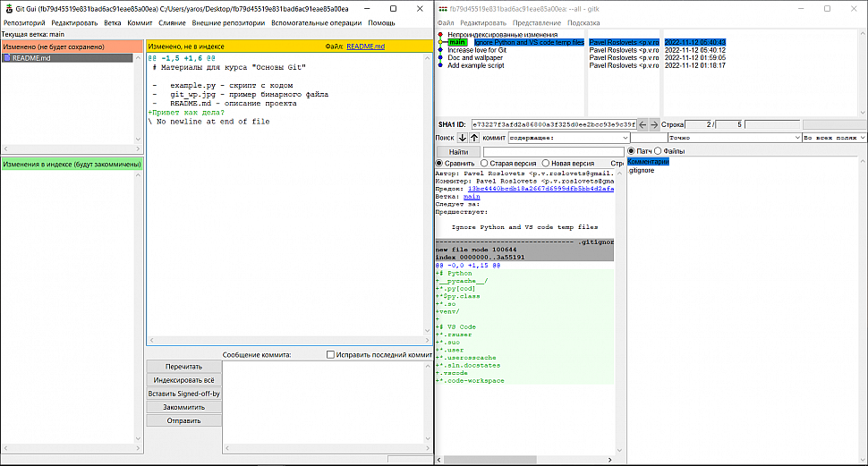Click the search down arrow in gitk
Viewport: 868px width, 466px height.
coord(463,138)
